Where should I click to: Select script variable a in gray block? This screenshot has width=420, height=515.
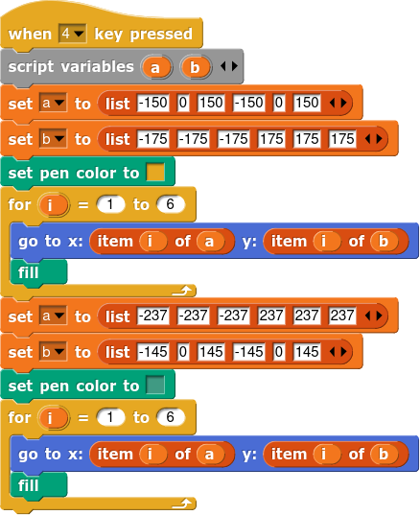pos(155,67)
